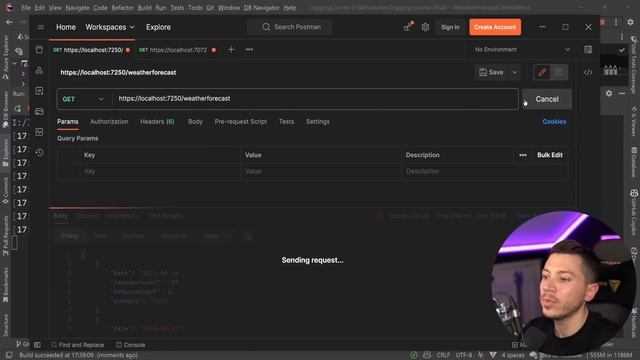This screenshot has width=640, height=360.
Task: Open Database tool window in Rider
Action: click(634, 162)
